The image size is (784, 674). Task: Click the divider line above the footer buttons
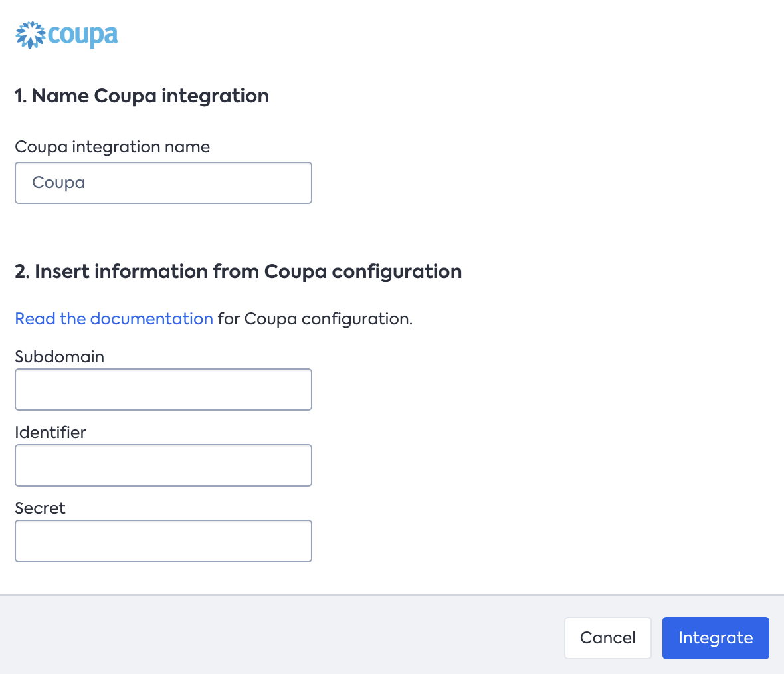(392, 595)
